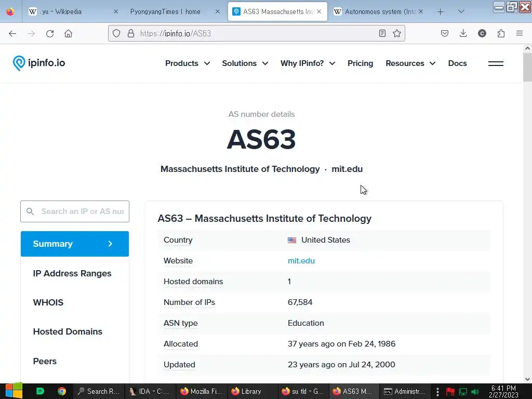Screen dimensions: 532x399
Task: Close the Autonomous system tab
Action: [x=421, y=11]
